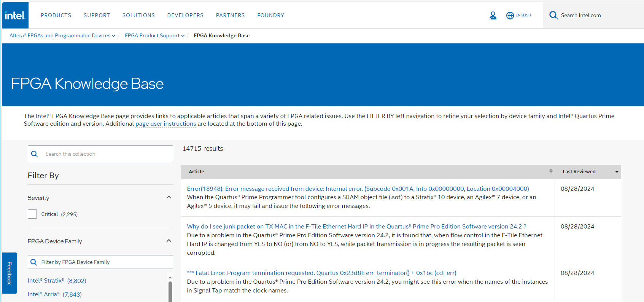644x302 pixels.
Task: Click the Search Intel.com magnifier icon
Action: pyautogui.click(x=553, y=15)
